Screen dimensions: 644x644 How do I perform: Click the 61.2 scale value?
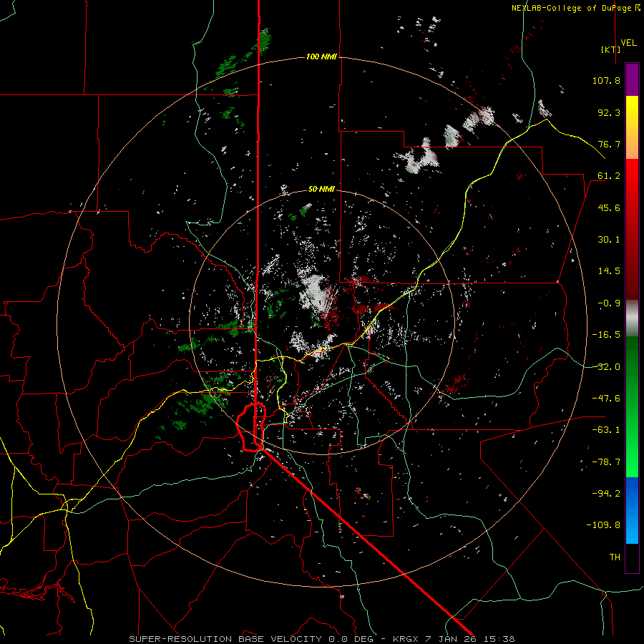click(x=609, y=176)
